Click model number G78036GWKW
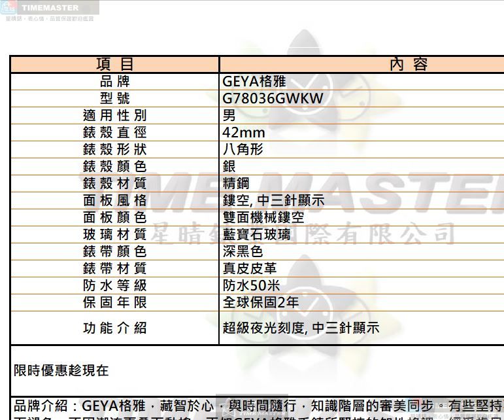 click(x=273, y=98)
